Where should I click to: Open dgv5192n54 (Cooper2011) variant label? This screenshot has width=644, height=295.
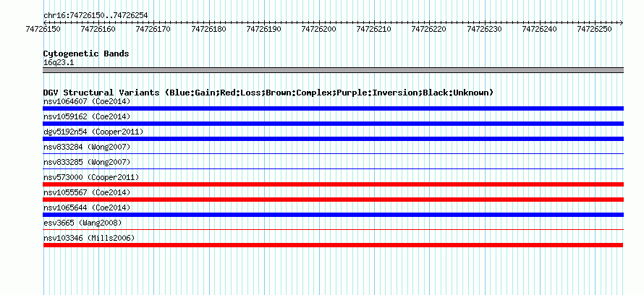(93, 132)
